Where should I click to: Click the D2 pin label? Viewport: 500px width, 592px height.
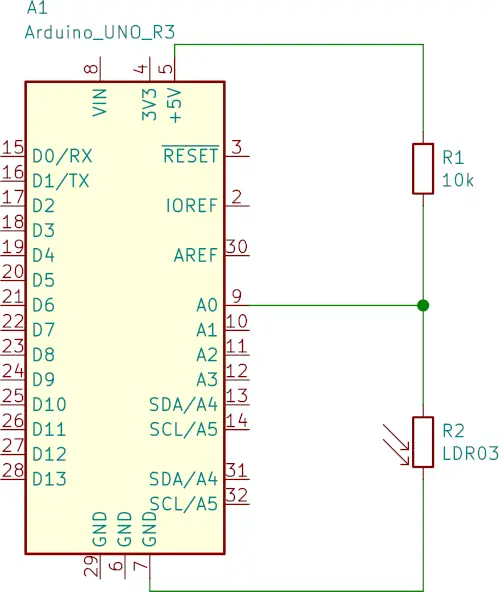43,206
